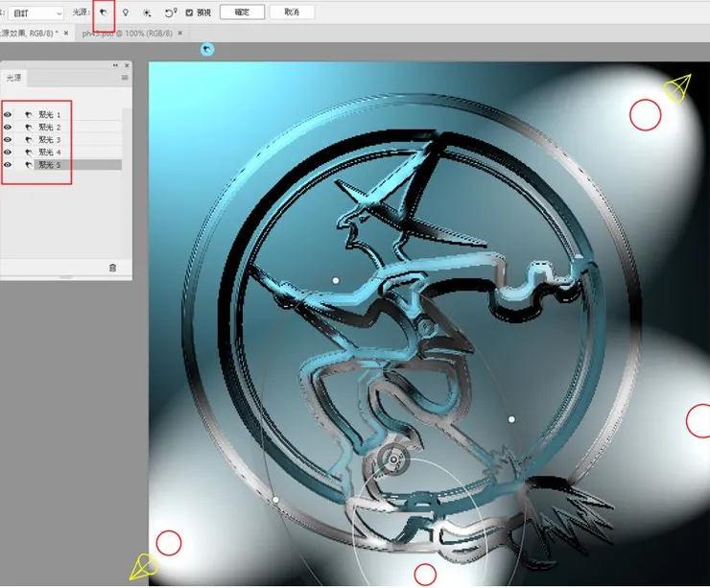The height and width of the screenshot is (588, 710).
Task: Close the ph43.psd document tab
Action: pos(180,33)
